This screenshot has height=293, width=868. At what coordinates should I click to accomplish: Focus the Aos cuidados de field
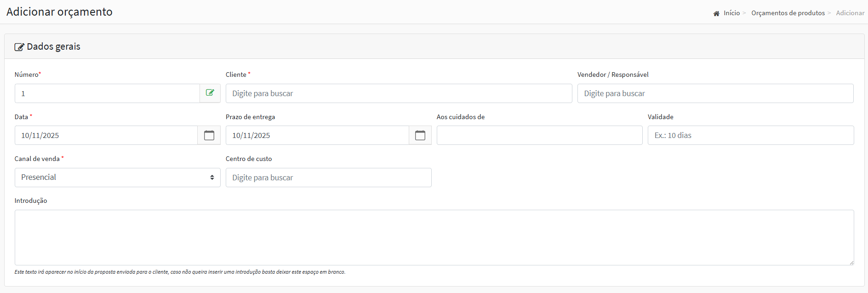click(x=539, y=135)
